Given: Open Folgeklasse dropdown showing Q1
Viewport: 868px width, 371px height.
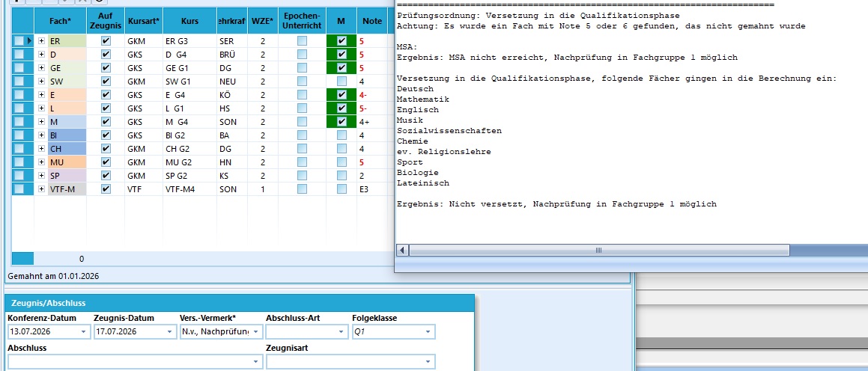Looking at the screenshot, I should coord(428,332).
